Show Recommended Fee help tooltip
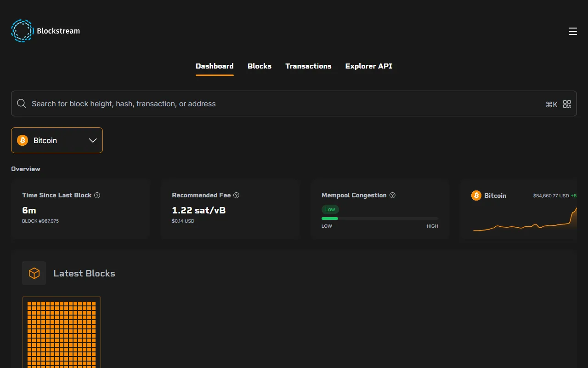The height and width of the screenshot is (368, 588). click(x=236, y=195)
